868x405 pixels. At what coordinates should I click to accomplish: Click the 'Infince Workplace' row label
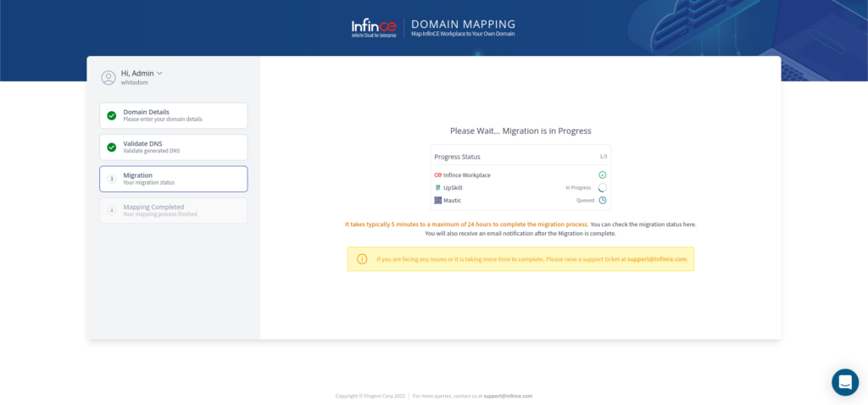(x=467, y=175)
